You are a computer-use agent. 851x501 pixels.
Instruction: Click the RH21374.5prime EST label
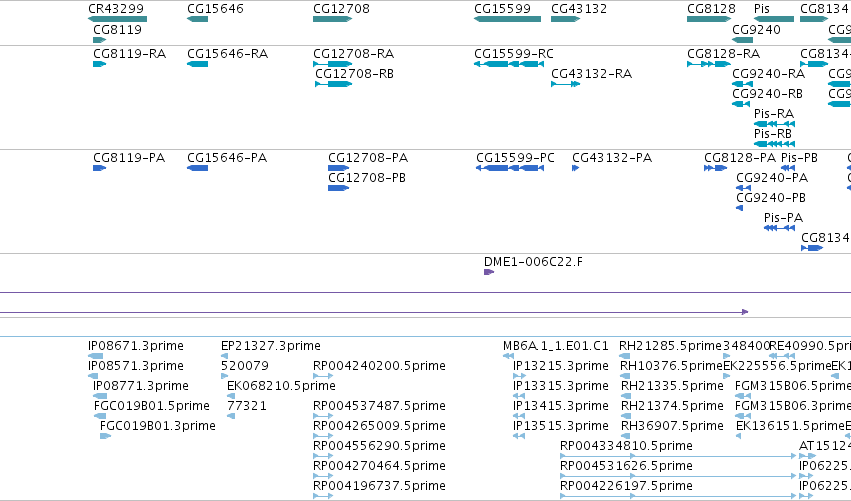coord(672,405)
